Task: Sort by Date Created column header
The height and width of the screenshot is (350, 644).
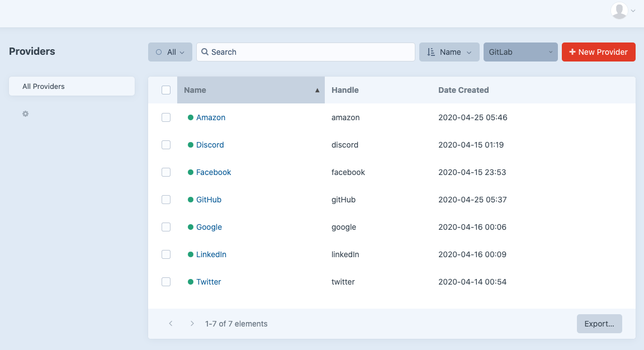Action: click(x=463, y=90)
